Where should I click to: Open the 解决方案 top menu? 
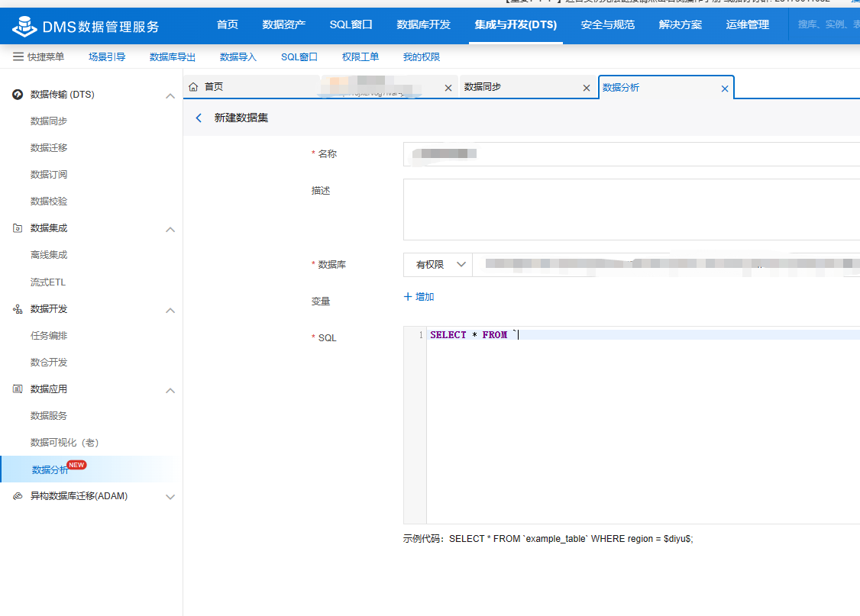(680, 24)
